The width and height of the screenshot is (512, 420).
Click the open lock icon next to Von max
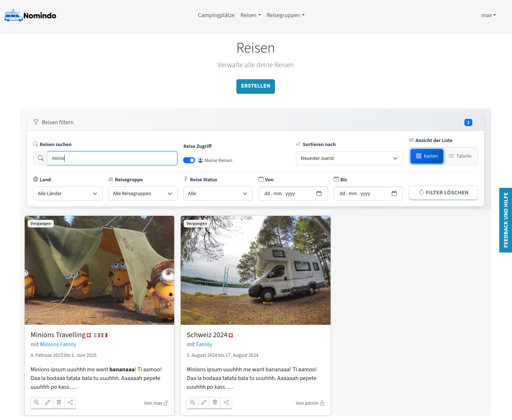click(x=166, y=403)
